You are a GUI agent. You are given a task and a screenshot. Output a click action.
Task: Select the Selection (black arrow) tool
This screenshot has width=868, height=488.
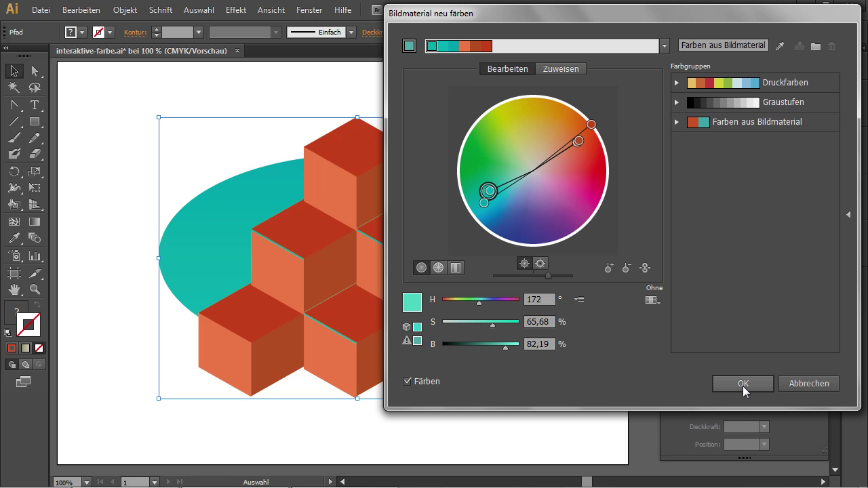pos(14,71)
